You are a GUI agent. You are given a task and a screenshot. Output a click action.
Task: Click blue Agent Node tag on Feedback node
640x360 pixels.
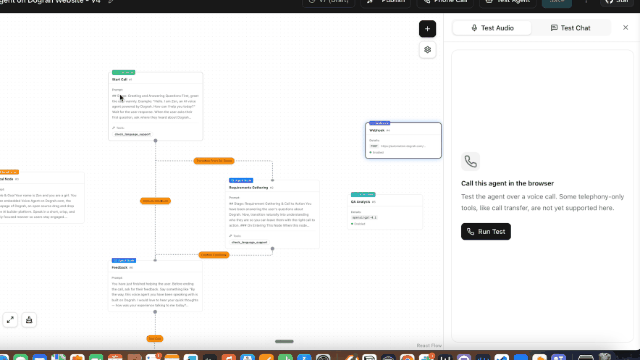pos(124,260)
